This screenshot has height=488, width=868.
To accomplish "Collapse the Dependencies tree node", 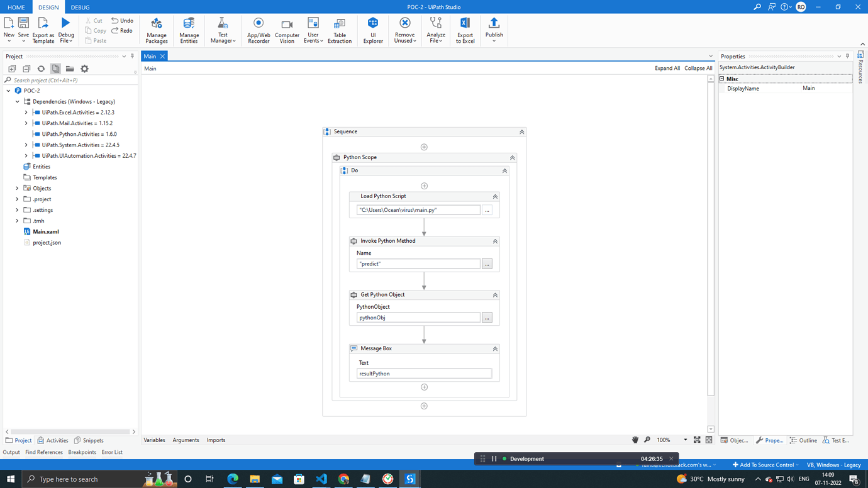I will pos(18,102).
